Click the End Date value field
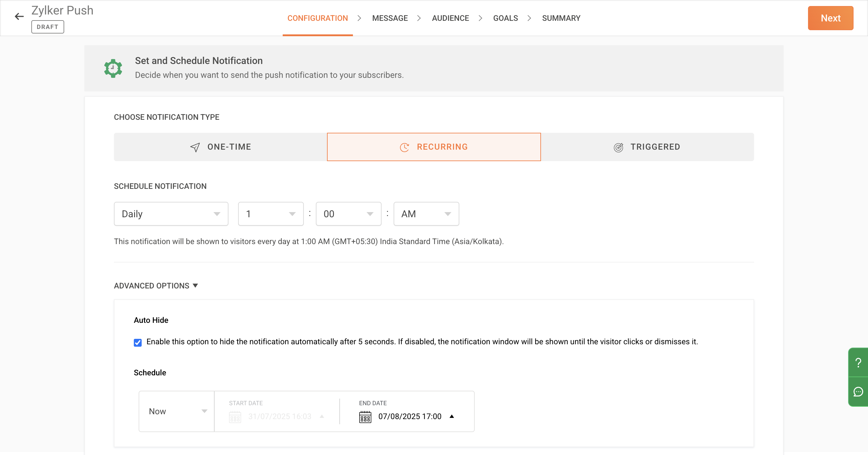The height and width of the screenshot is (455, 868). (x=409, y=416)
